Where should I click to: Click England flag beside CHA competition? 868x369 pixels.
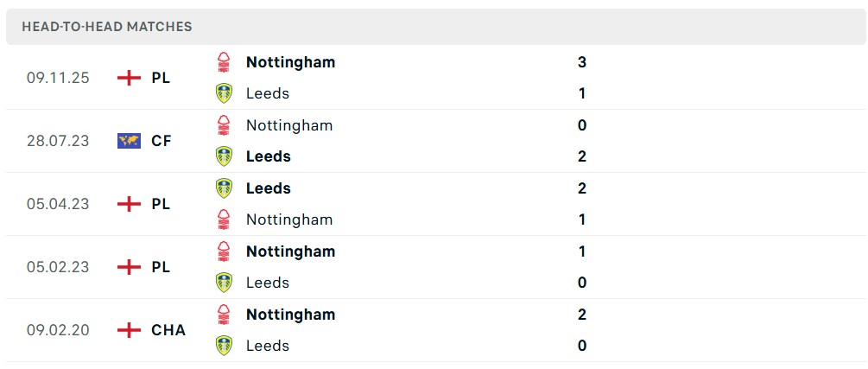(129, 330)
